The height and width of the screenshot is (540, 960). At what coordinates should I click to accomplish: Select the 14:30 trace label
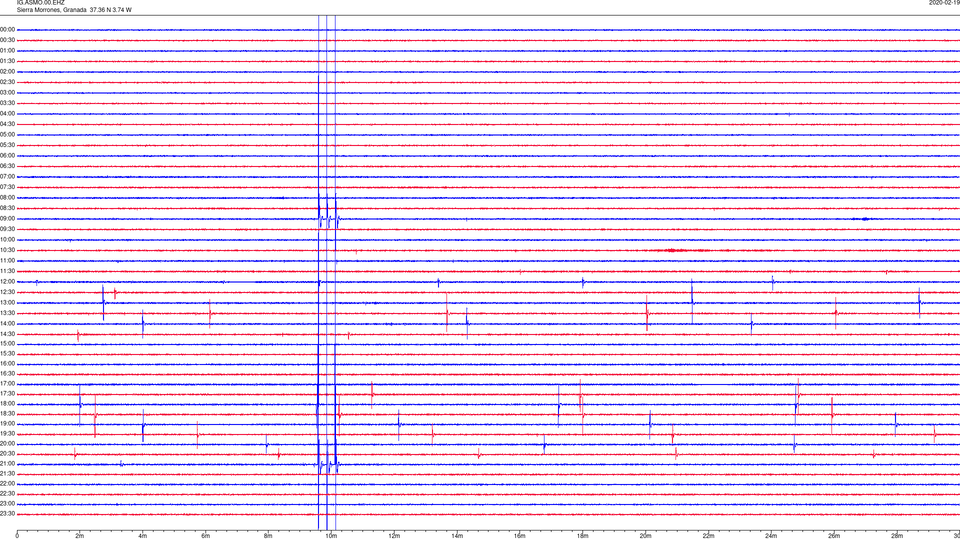coord(7,334)
